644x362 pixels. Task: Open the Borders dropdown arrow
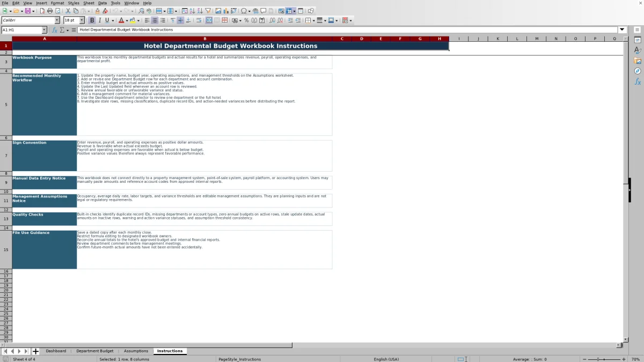click(x=313, y=20)
